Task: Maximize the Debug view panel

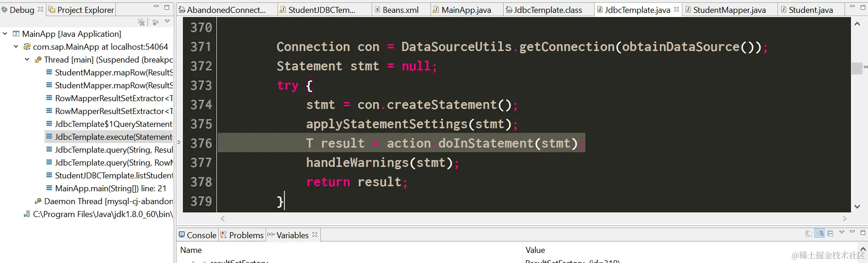Action: point(167,7)
